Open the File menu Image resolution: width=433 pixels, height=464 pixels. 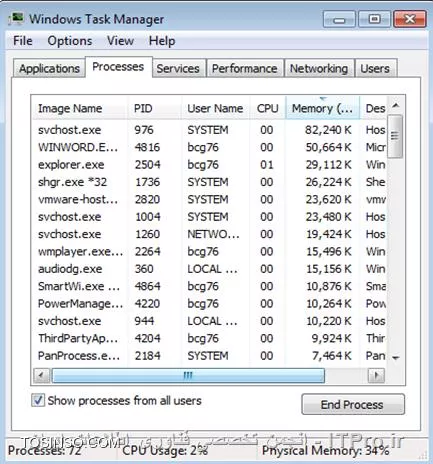coord(23,41)
